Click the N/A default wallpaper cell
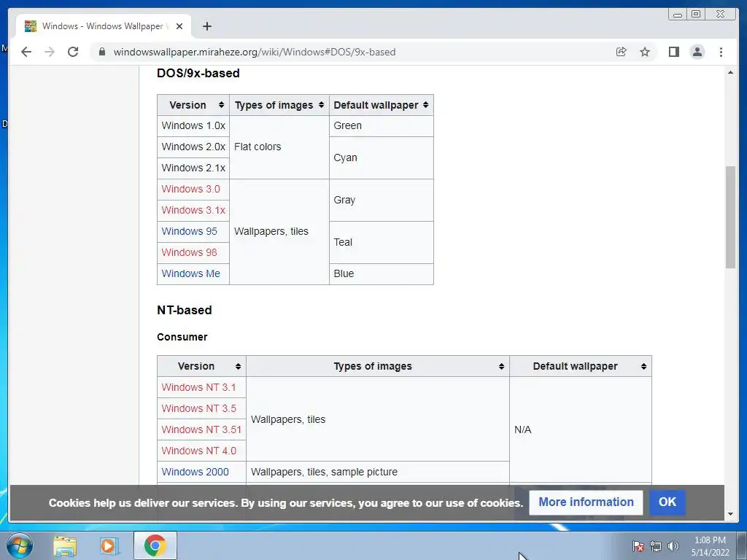Viewport: 747px width, 560px height. tap(580, 429)
